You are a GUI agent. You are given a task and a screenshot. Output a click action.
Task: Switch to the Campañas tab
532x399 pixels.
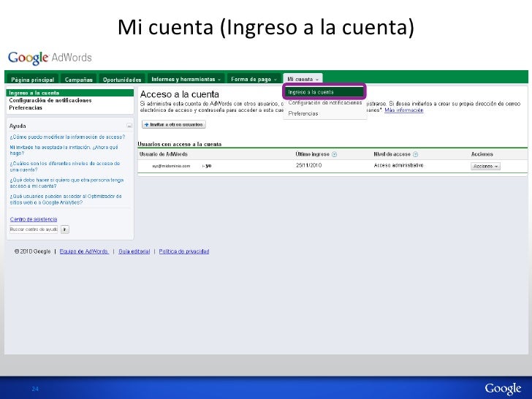[x=79, y=80]
